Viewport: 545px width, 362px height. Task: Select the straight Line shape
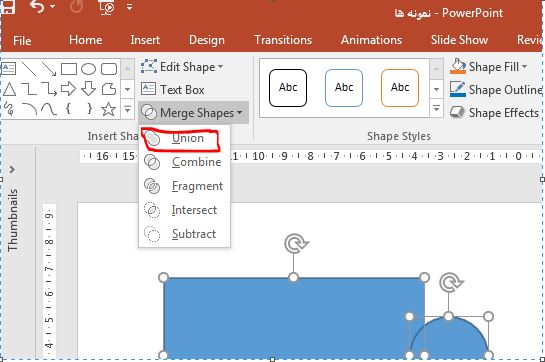click(x=29, y=69)
